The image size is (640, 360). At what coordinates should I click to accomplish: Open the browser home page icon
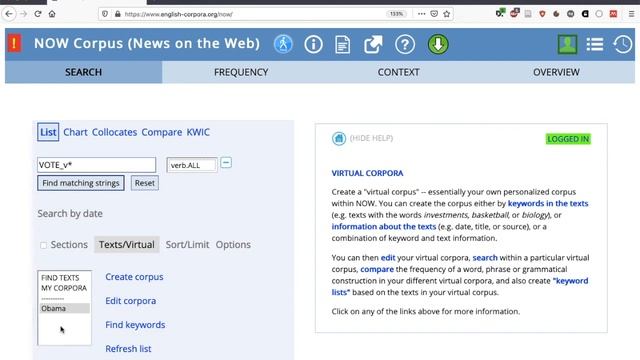[x=52, y=14]
